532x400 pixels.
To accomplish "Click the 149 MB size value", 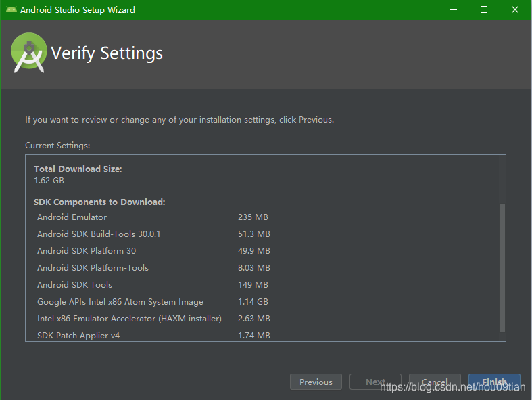I will 253,285.
